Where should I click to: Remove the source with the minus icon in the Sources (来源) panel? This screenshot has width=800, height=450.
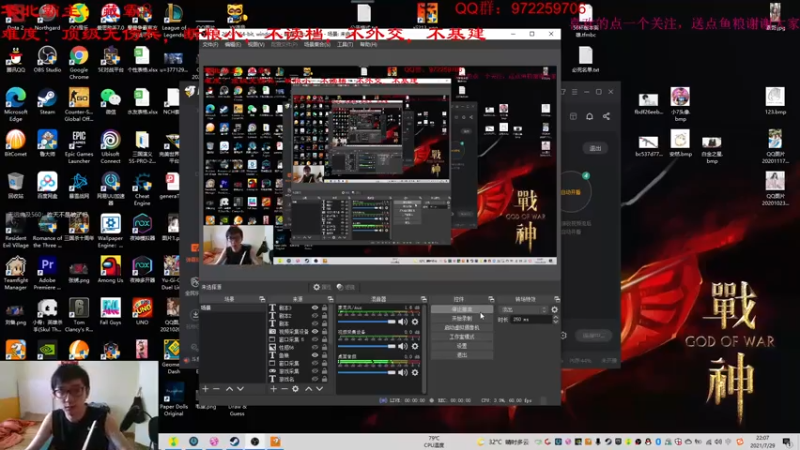(284, 389)
